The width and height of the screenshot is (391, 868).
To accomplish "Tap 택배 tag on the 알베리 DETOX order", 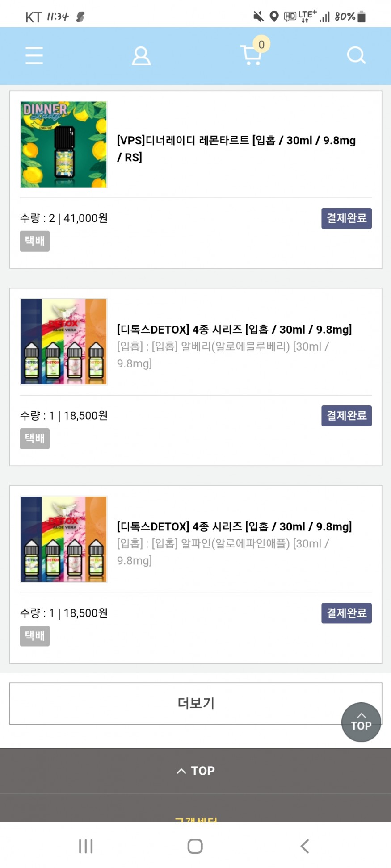I will (x=34, y=438).
